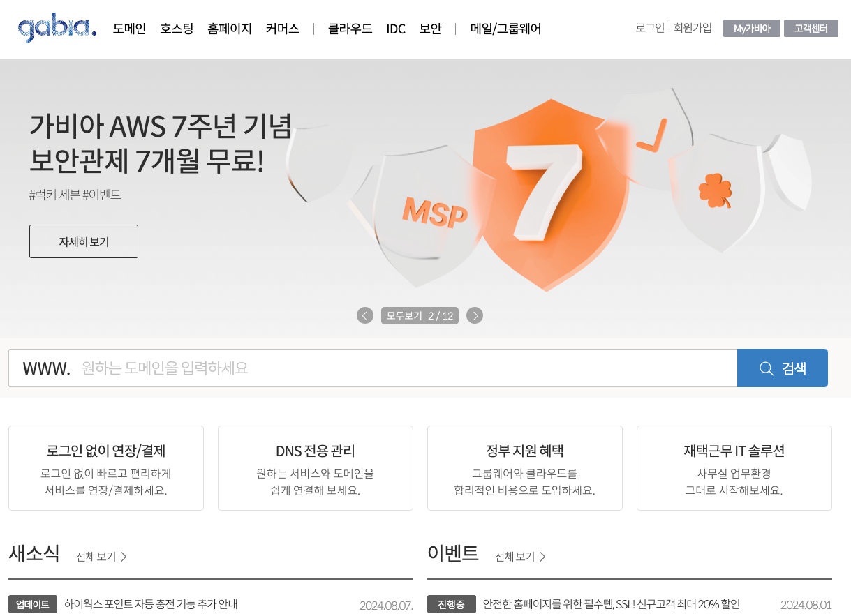Click the domain search input field
Viewport: 851px width, 616px height.
point(373,368)
